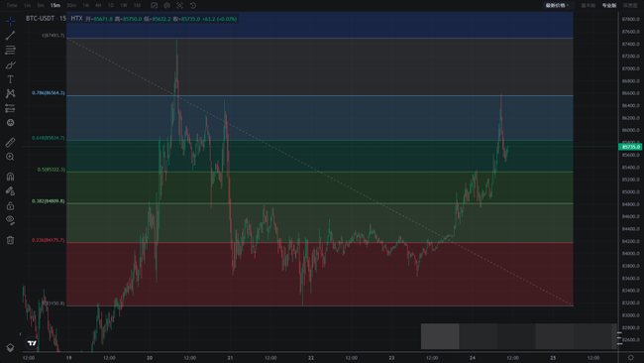Select the 4H timeframe
The image size is (644, 363).
point(98,5)
